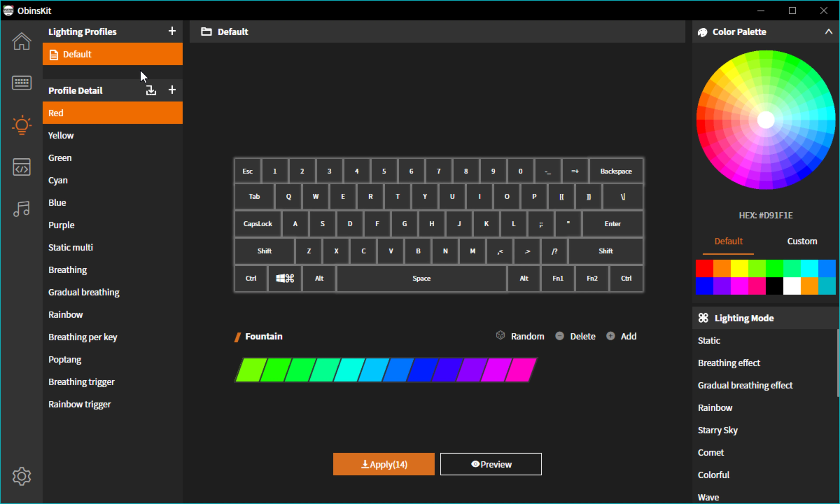This screenshot has height=504, width=840.
Task: Apply the lighting to keyboard
Action: pos(384,464)
